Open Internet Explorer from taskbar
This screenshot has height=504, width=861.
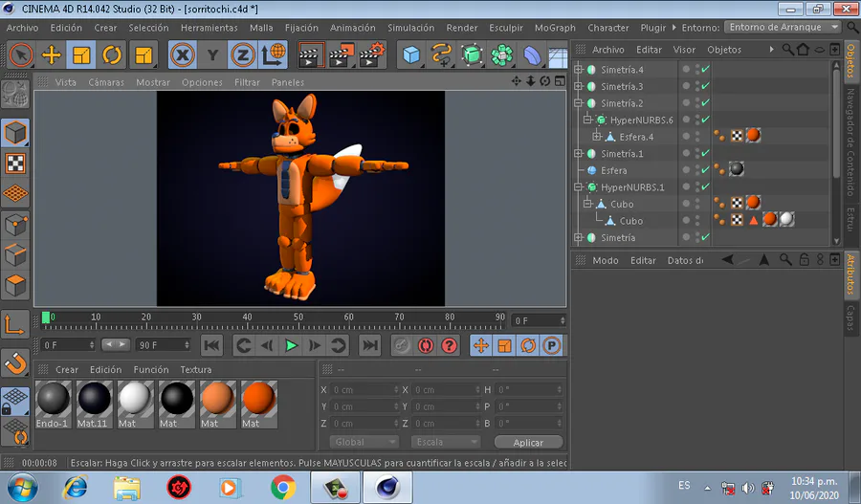coord(76,488)
